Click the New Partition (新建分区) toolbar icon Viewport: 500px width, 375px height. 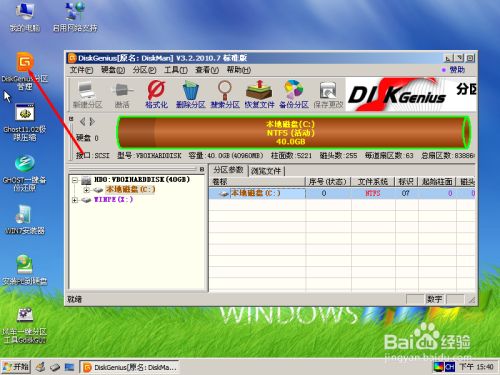87,95
